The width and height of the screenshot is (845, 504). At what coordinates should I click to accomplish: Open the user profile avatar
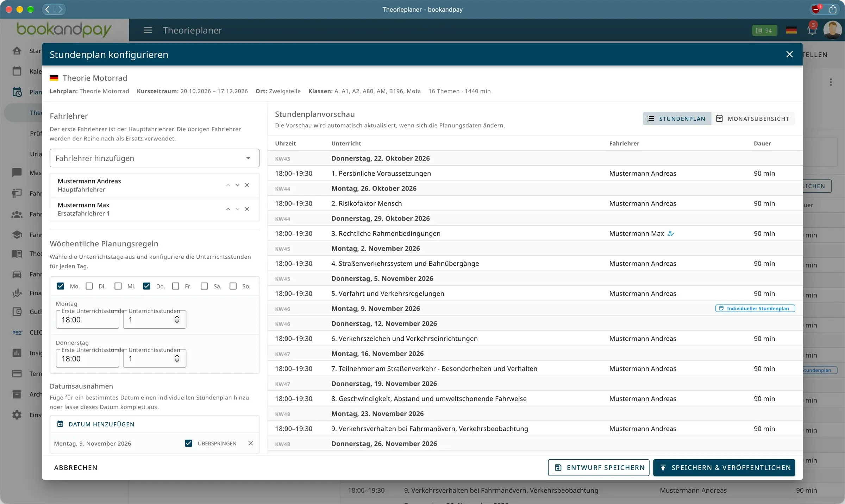click(832, 30)
